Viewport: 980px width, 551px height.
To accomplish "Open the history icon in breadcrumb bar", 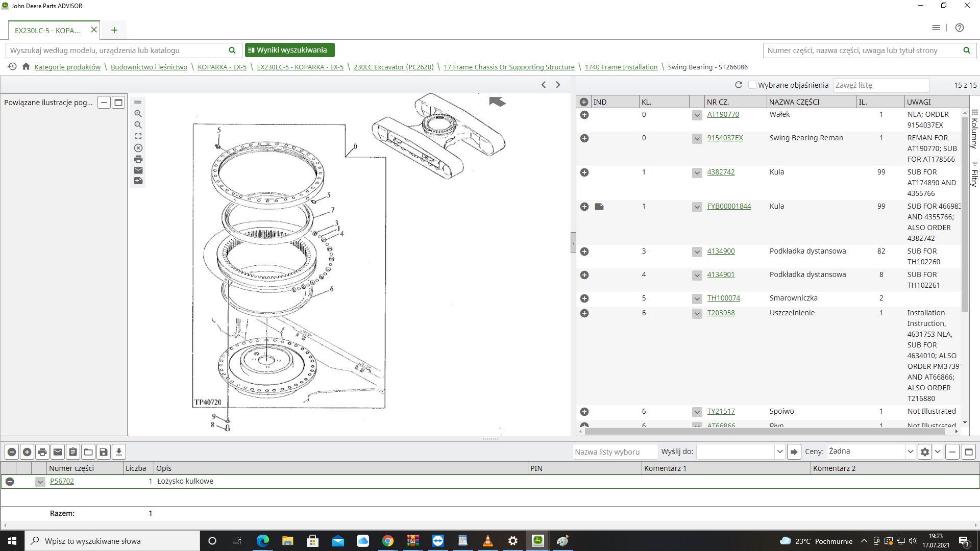I will 12,67.
